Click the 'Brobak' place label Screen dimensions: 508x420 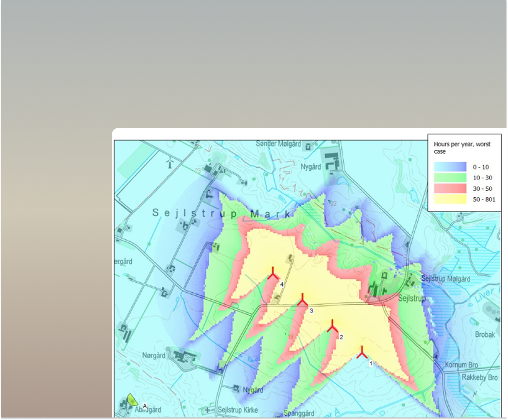[x=485, y=334]
